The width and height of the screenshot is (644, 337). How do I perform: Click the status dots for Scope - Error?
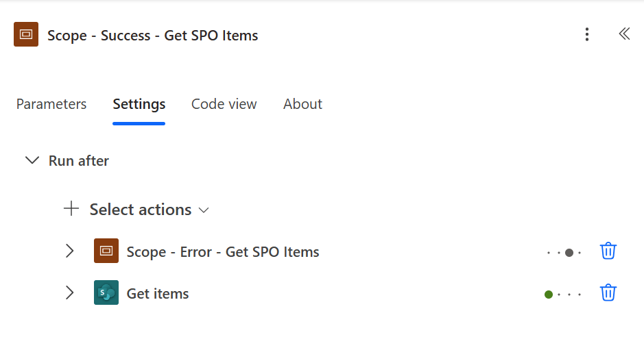tap(564, 253)
